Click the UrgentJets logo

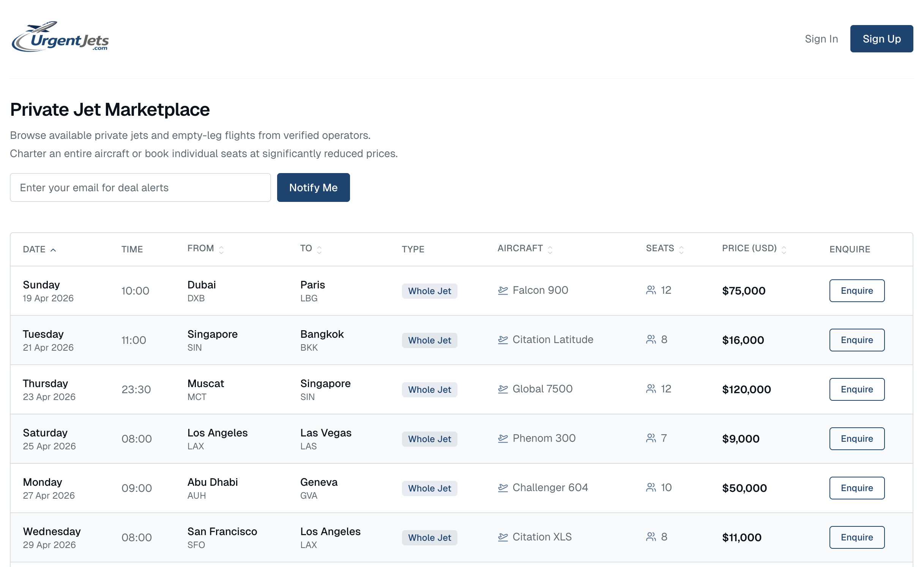tap(61, 39)
